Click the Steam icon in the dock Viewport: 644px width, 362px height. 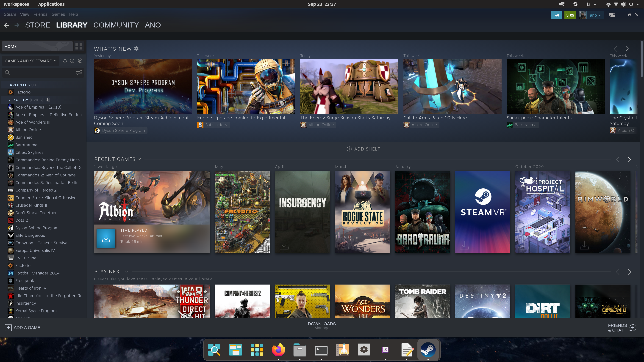(428, 349)
